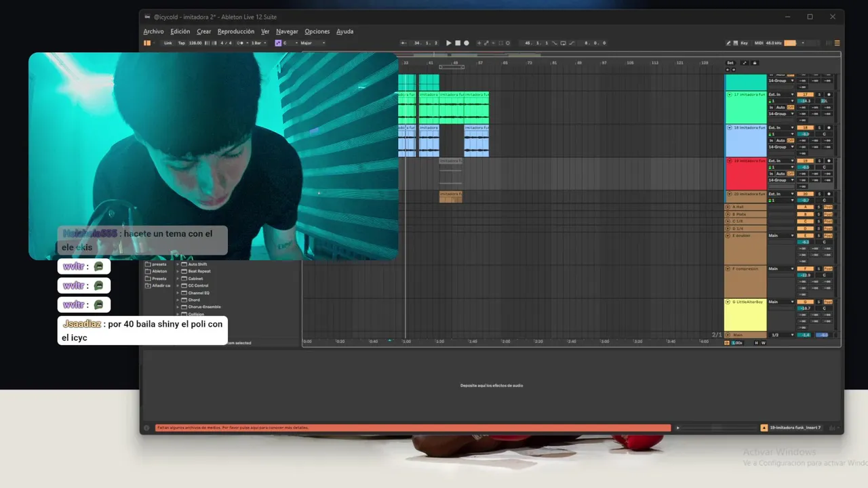This screenshot has width=868, height=488.
Task: Unfold the A Hall return track
Action: coord(728,207)
